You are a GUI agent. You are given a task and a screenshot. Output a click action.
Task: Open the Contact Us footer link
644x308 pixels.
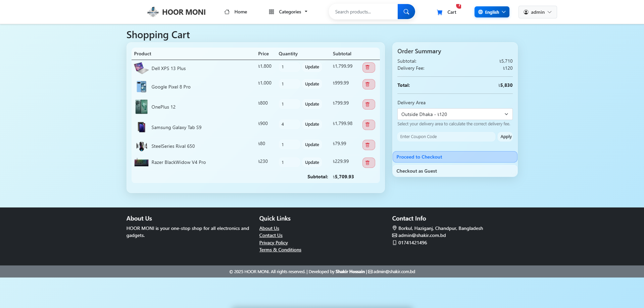pos(271,235)
